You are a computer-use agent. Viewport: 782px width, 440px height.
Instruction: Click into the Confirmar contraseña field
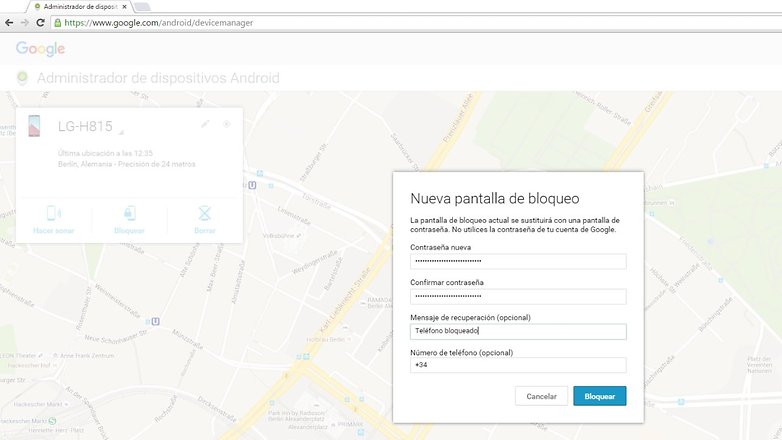518,296
